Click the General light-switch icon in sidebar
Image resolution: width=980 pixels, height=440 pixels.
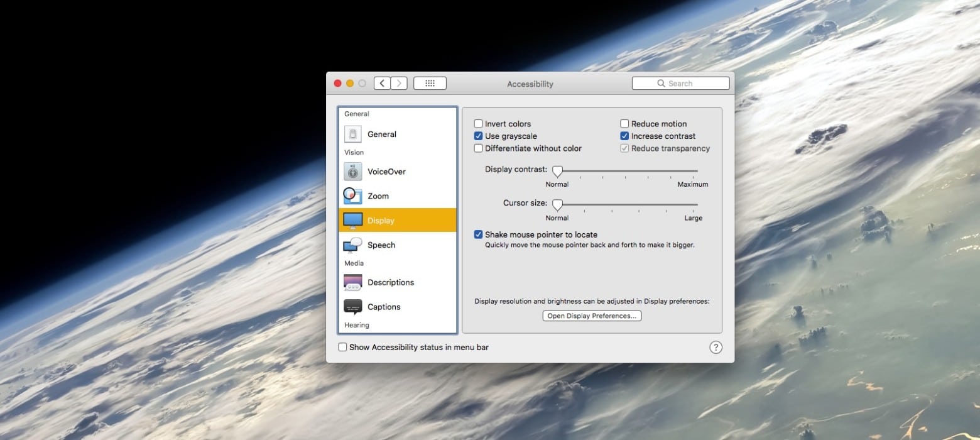tap(353, 134)
